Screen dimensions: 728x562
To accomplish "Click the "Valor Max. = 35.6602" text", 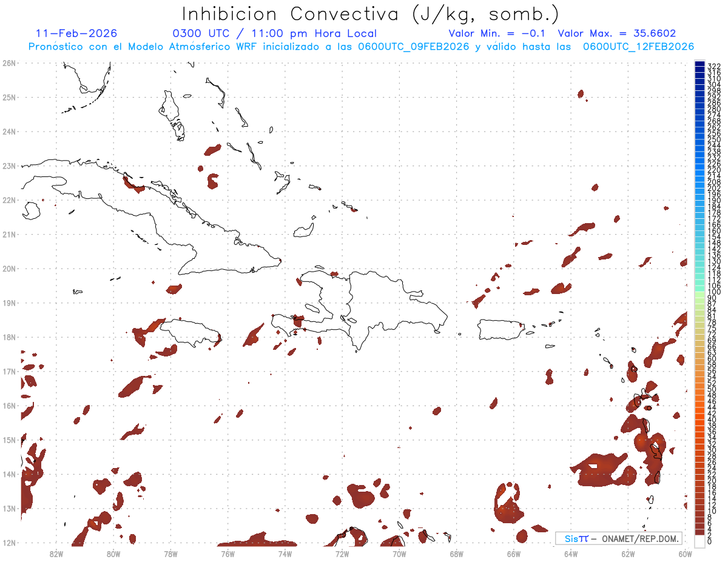I will coord(616,33).
